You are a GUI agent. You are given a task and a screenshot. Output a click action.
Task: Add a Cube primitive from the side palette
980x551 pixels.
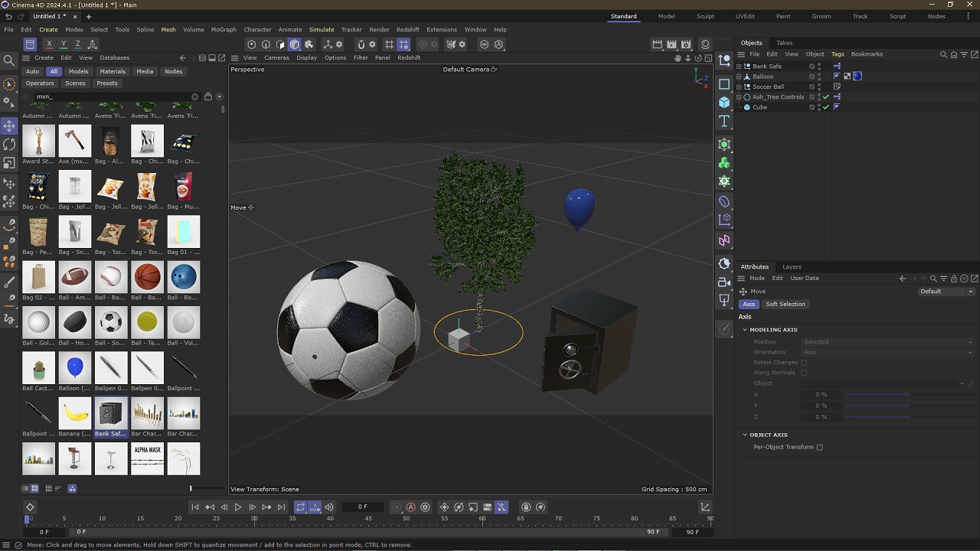[x=724, y=103]
